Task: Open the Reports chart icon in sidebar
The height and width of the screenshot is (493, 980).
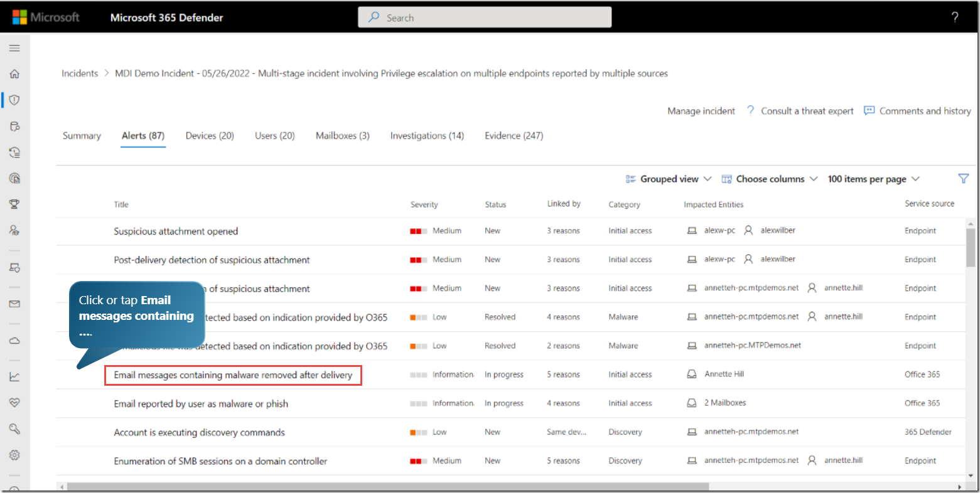Action: 14,377
